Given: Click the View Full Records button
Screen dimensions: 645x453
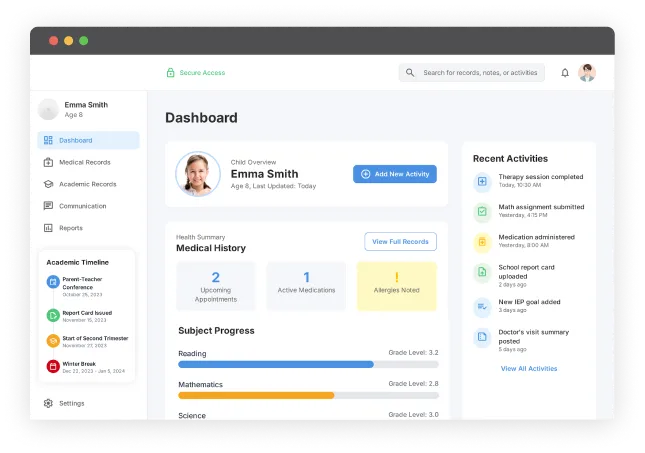Looking at the screenshot, I should click(x=400, y=241).
